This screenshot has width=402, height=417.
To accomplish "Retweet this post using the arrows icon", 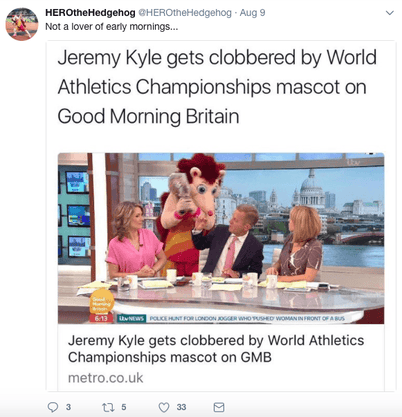I will [108, 407].
